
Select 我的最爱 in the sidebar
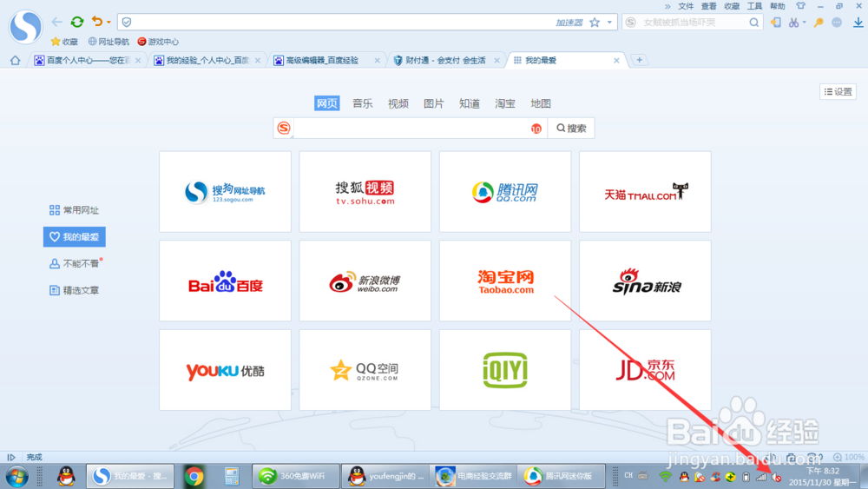(74, 236)
